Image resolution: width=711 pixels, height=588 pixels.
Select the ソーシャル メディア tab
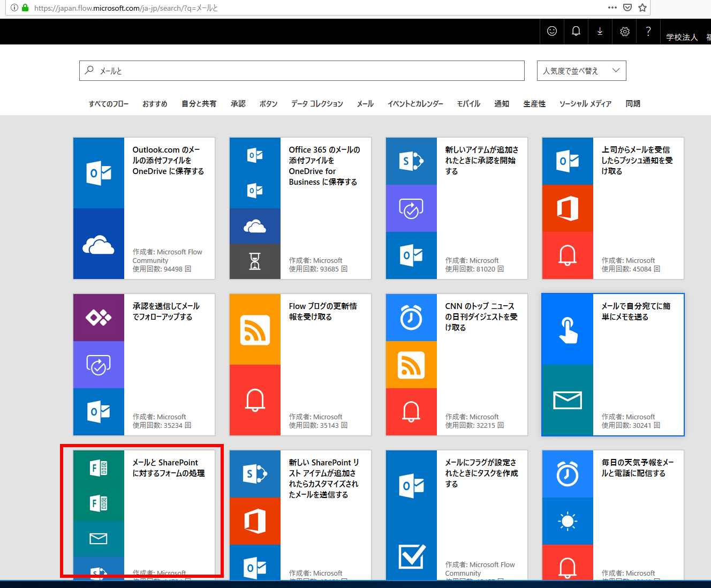pyautogui.click(x=585, y=104)
